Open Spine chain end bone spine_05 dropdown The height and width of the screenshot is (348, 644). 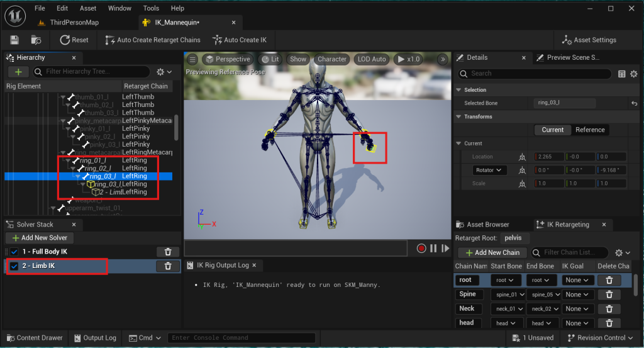[544, 295]
